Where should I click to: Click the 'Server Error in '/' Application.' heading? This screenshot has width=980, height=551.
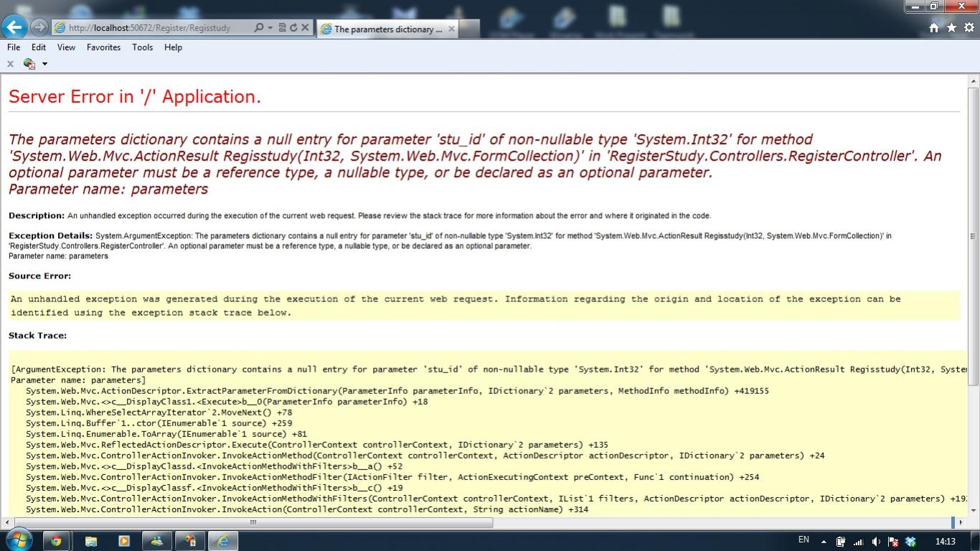pos(135,97)
